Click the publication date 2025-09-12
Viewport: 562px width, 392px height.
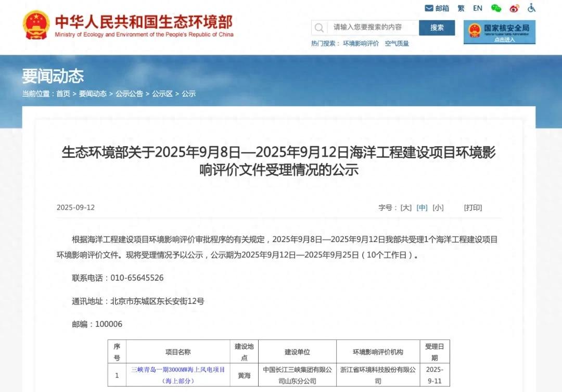click(75, 208)
